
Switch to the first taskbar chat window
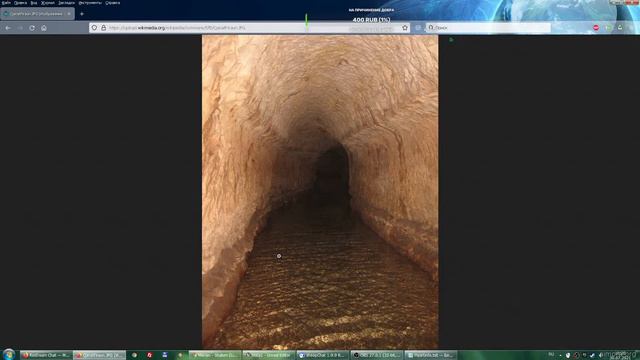pyautogui.click(x=46, y=355)
